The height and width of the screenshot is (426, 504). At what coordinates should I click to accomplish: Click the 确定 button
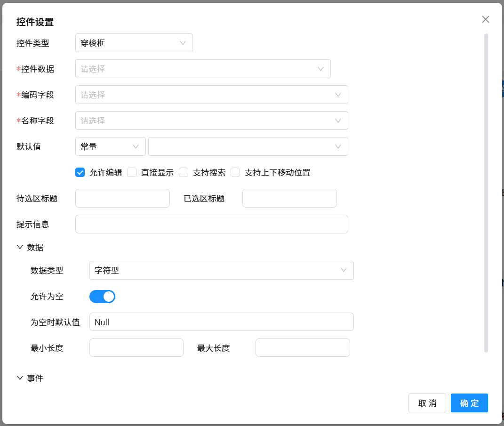click(469, 403)
